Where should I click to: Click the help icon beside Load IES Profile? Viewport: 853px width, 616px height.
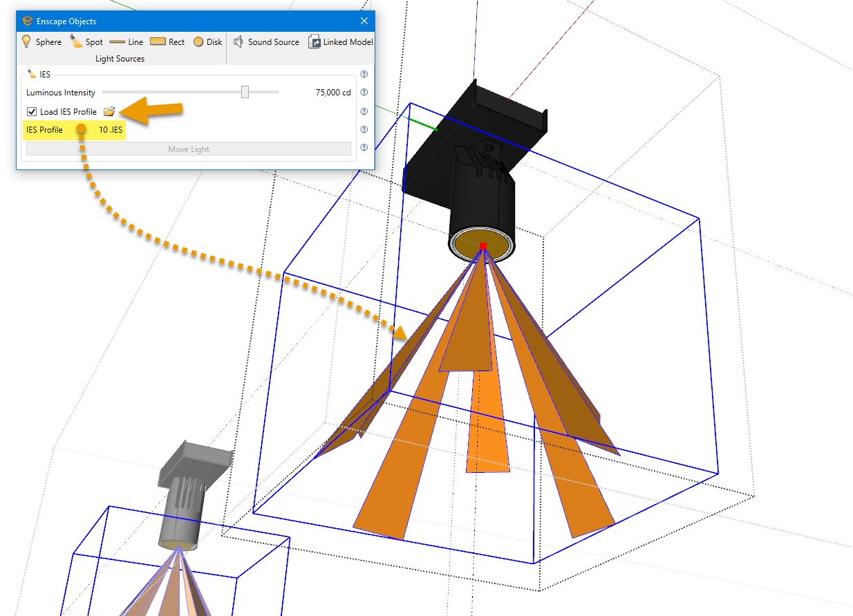364,111
